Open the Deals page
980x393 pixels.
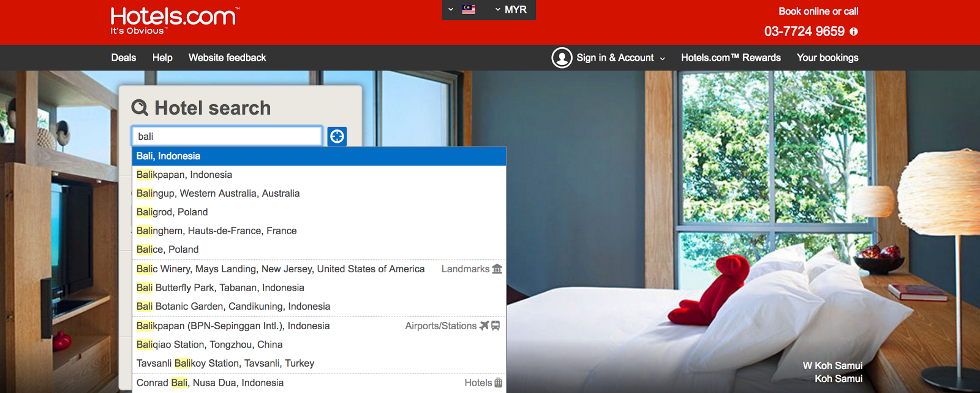[x=124, y=58]
